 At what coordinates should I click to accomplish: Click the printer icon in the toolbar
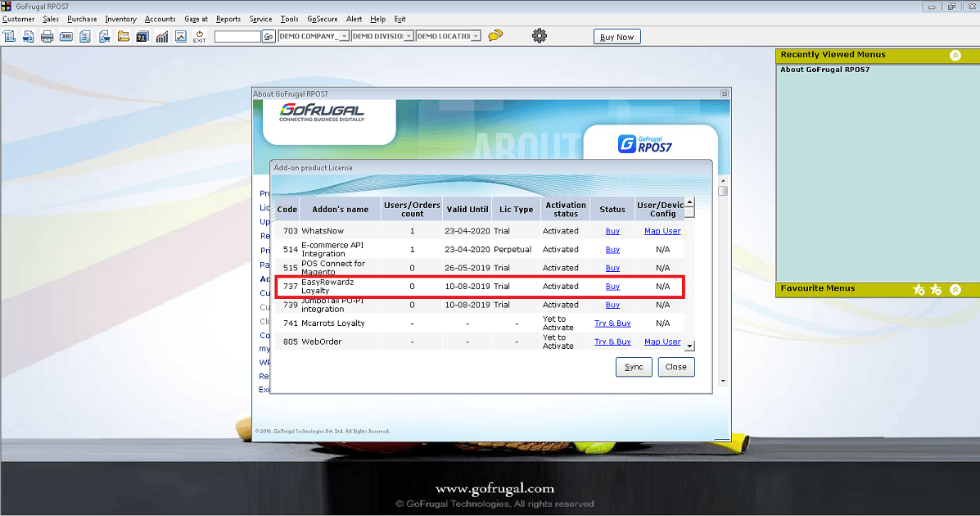47,36
